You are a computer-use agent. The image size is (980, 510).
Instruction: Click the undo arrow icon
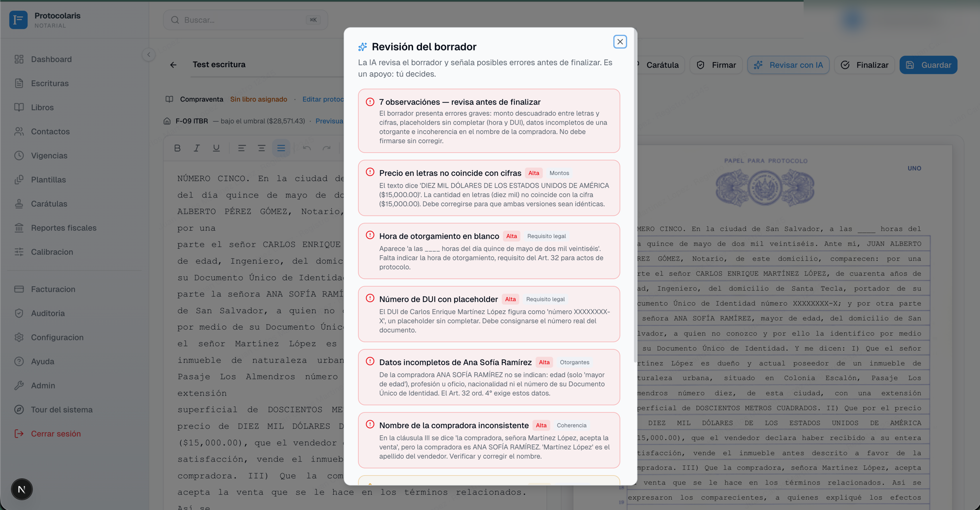point(307,148)
